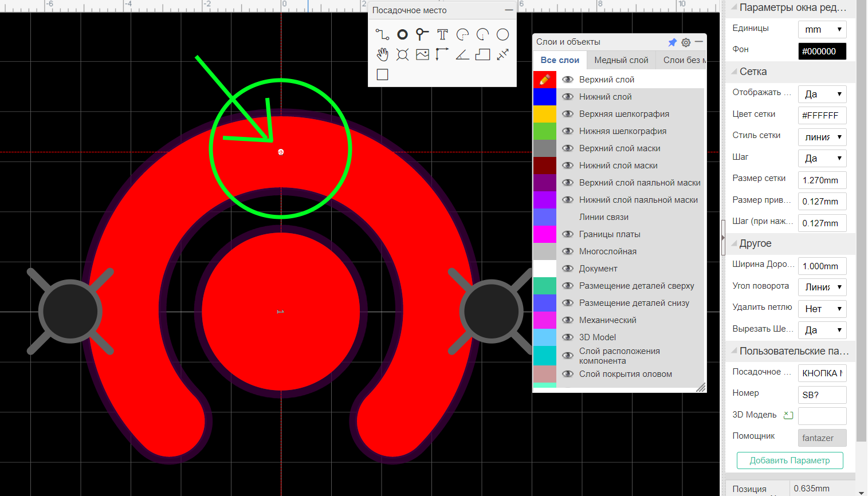Switch to the Медный слой tab
868x496 pixels.
pos(621,60)
